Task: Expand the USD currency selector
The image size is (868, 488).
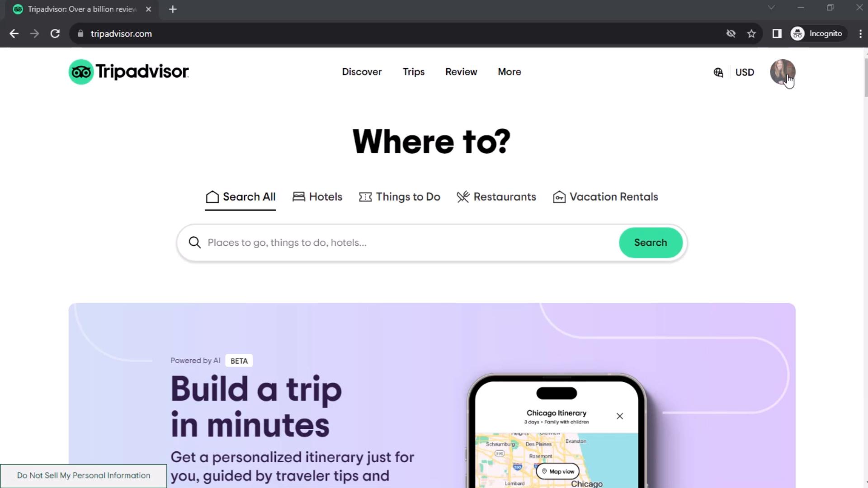Action: (745, 71)
